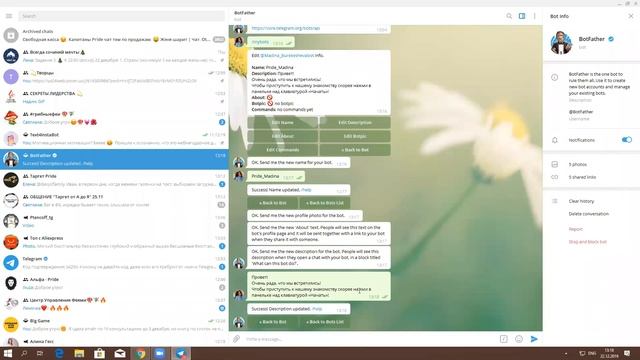The height and width of the screenshot is (360, 640).
Task: Open the emoji picker smiley icon
Action: (x=519, y=339)
